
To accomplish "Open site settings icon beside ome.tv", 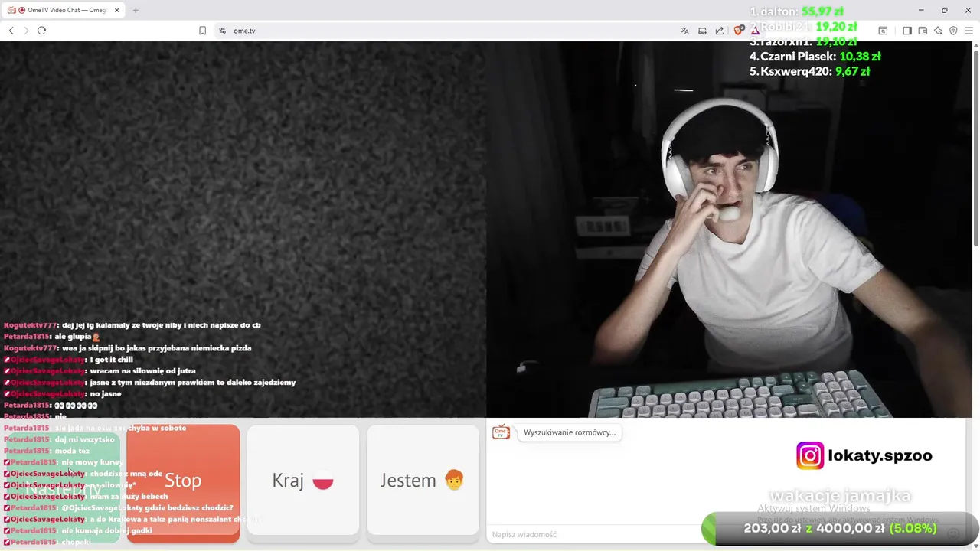I will tap(222, 31).
